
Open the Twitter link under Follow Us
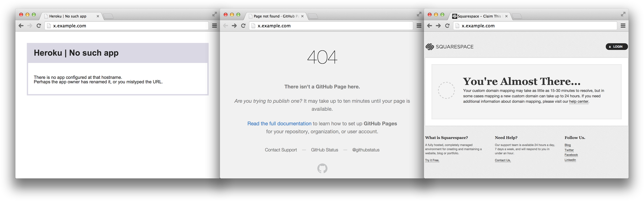point(569,150)
